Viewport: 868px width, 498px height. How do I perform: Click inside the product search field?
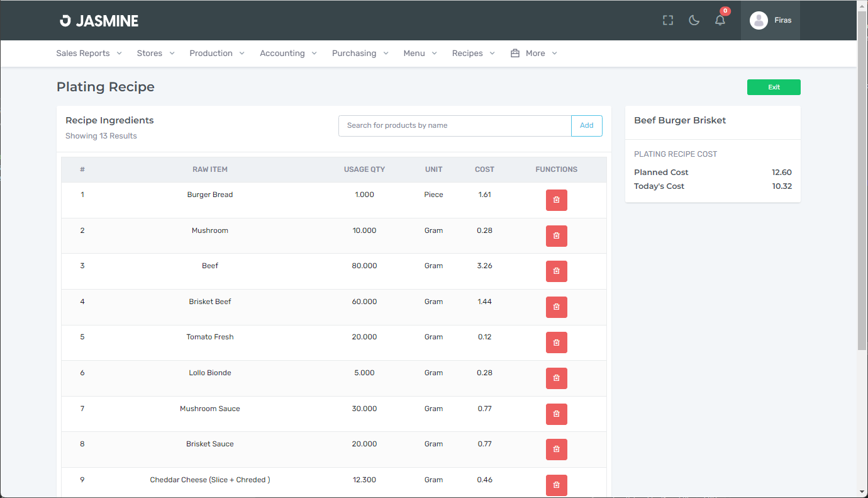454,125
